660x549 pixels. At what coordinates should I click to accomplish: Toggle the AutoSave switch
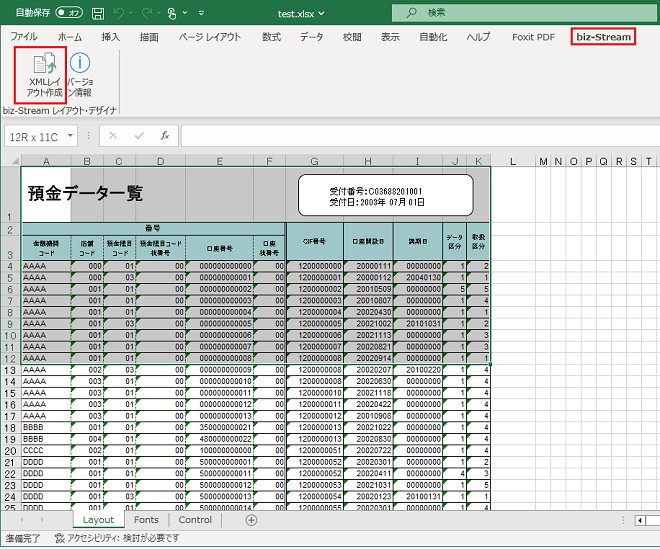(x=69, y=13)
